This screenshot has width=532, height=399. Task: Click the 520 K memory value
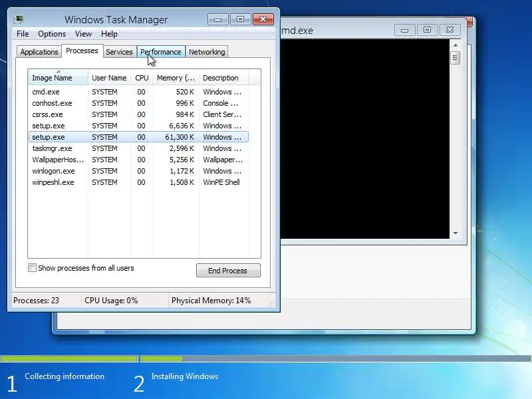pyautogui.click(x=185, y=92)
